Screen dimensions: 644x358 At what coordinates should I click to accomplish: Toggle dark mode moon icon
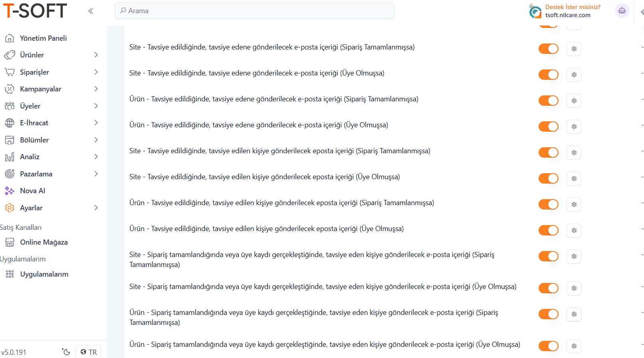point(66,352)
